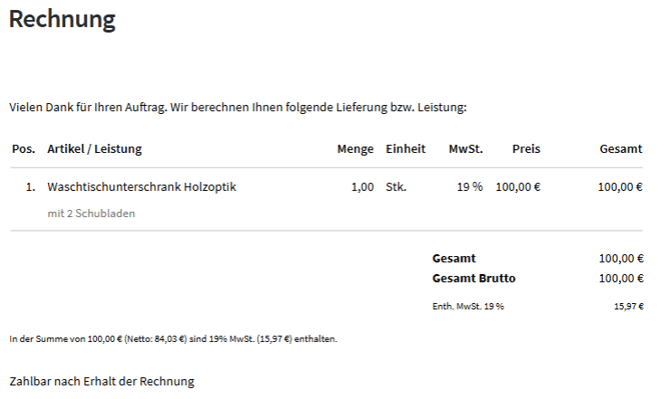
Task: Click the Enth. MwSt. 19 % label
Action: click(x=468, y=306)
